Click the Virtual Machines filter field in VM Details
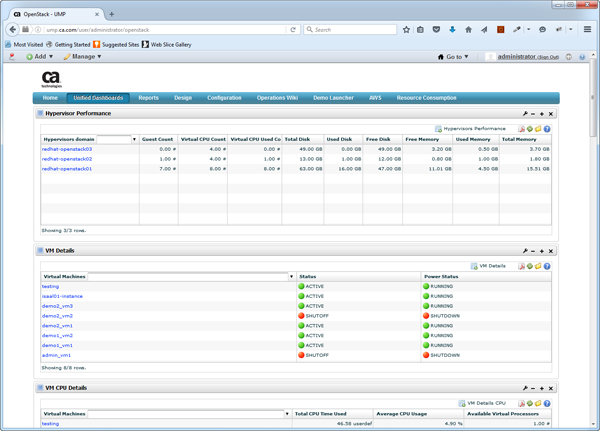This screenshot has height=431, width=600. coord(188,276)
